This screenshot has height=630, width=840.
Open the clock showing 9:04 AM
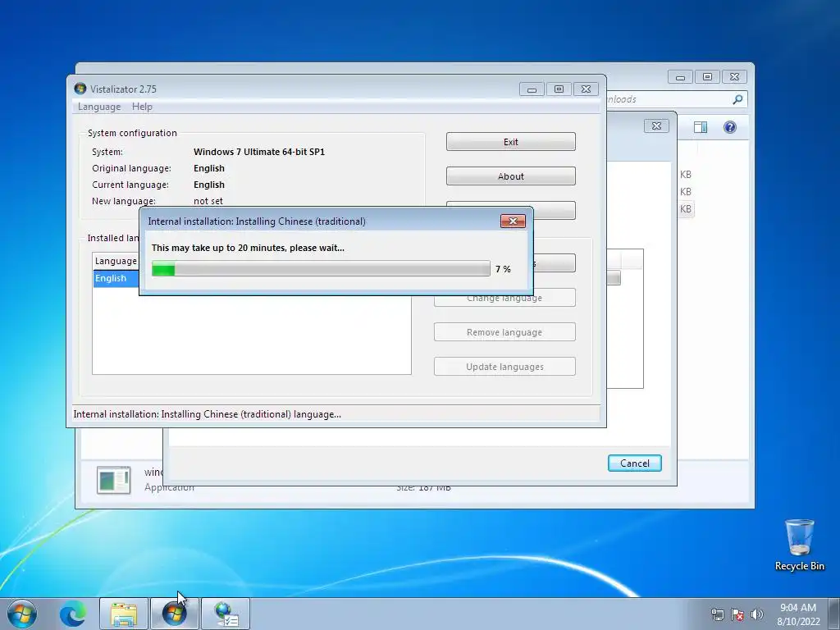coord(798,614)
